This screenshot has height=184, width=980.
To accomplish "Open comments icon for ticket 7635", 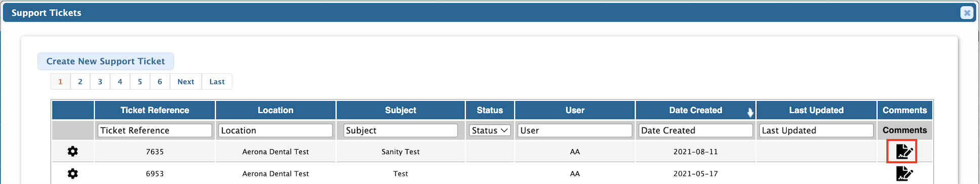I will coord(904,151).
